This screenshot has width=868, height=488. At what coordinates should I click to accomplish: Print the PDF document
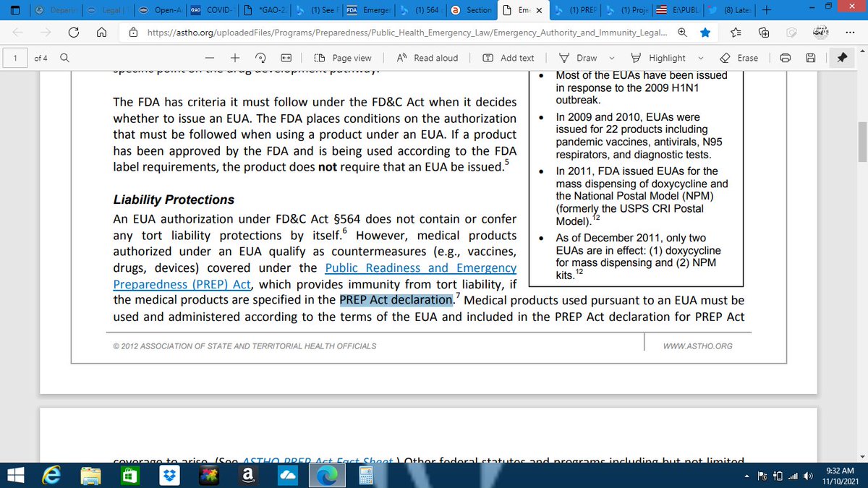coord(786,58)
